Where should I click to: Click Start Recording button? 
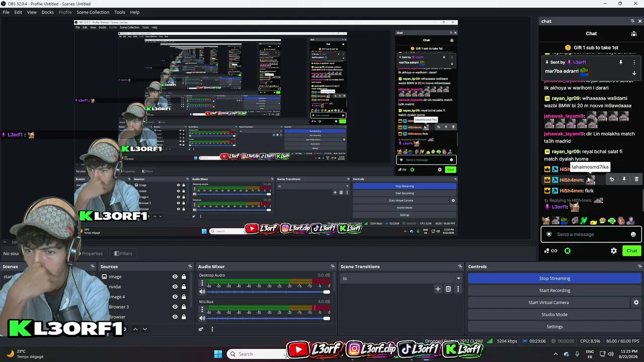(554, 290)
